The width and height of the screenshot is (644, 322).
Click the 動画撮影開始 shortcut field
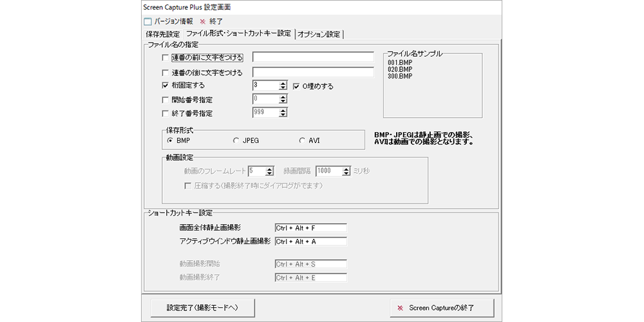(x=311, y=263)
